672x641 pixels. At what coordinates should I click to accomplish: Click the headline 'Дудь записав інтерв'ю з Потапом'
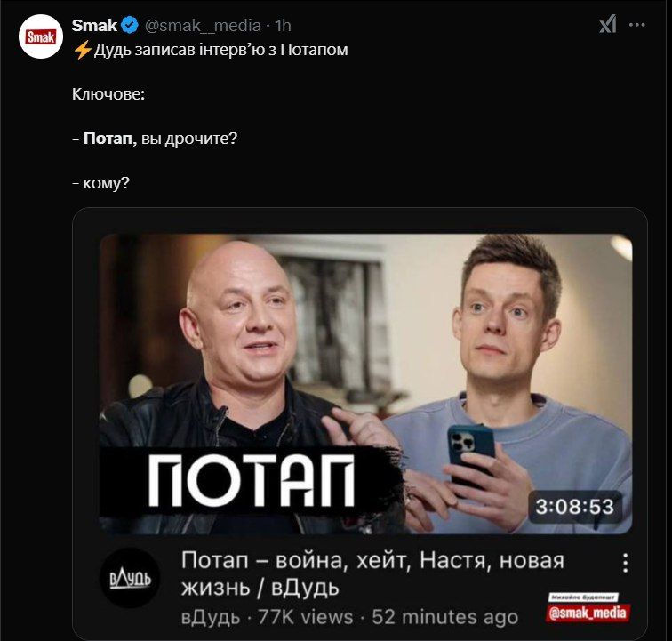tap(221, 50)
